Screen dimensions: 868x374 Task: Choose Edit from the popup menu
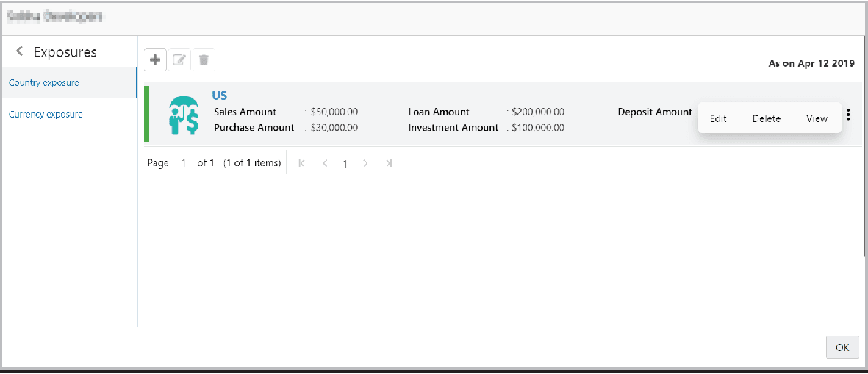[x=718, y=118]
